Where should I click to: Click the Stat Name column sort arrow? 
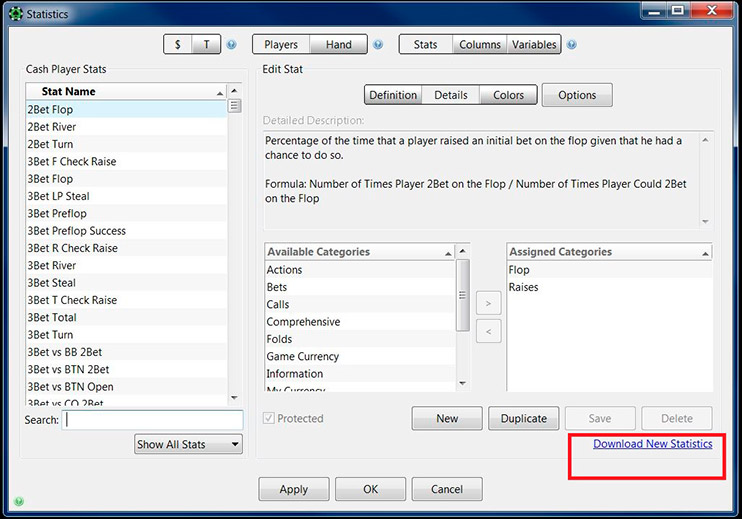[x=220, y=92]
